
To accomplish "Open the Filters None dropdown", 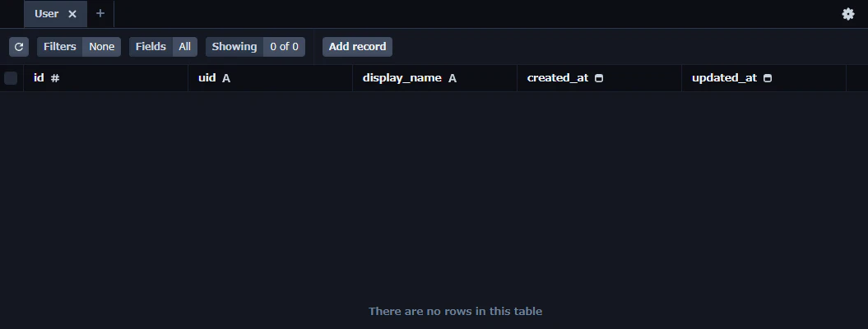I will (79, 47).
